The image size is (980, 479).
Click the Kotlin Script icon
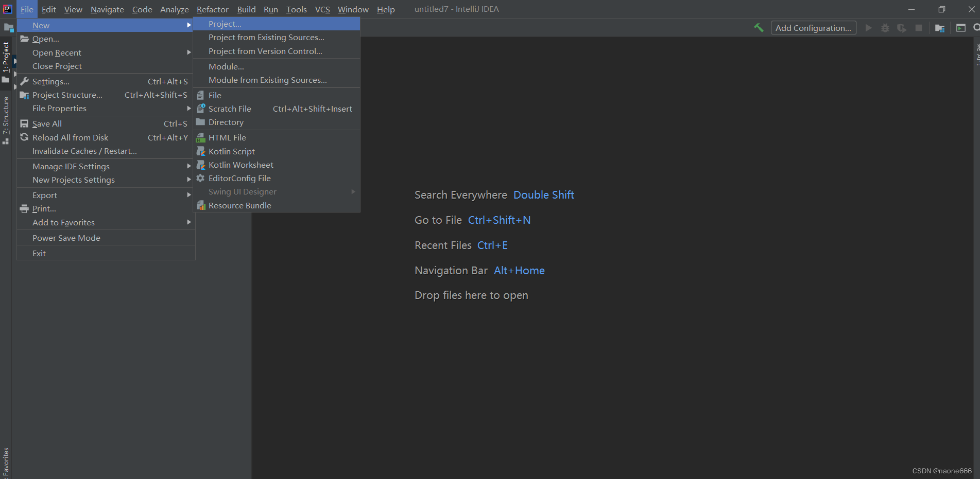tap(201, 151)
